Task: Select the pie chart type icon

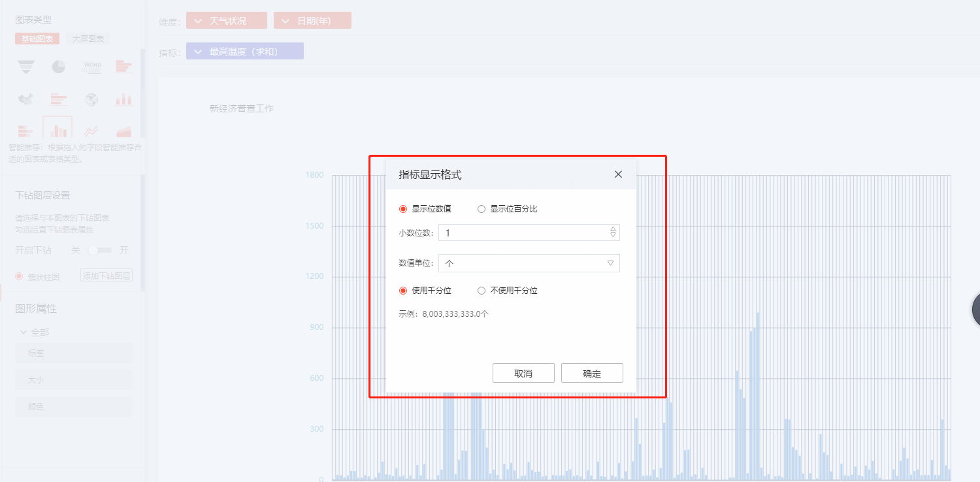Action: click(59, 66)
